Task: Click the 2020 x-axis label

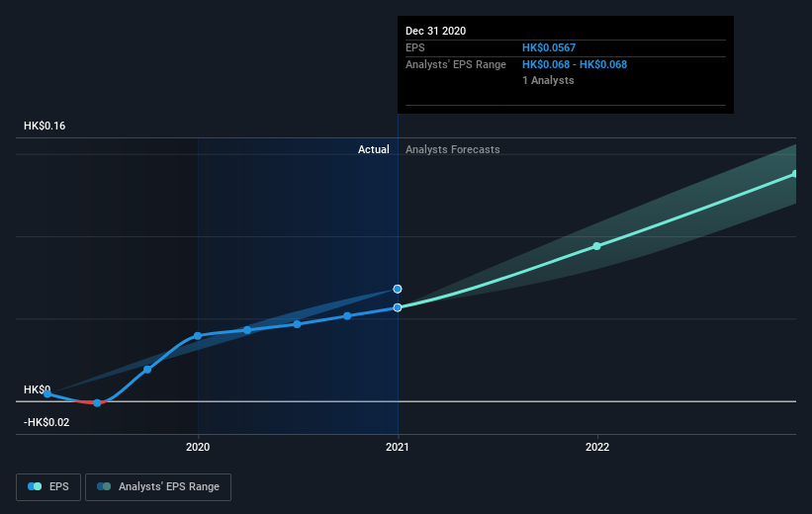Action: pyautogui.click(x=198, y=447)
